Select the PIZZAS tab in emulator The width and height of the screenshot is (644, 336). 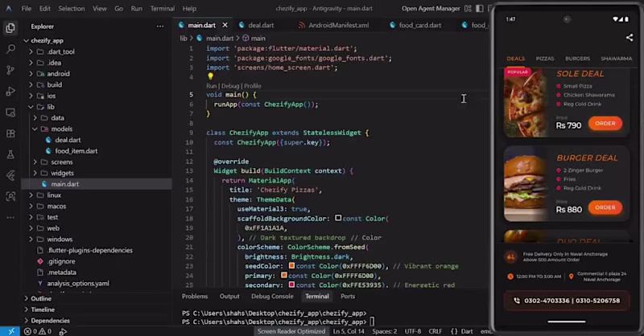545,59
